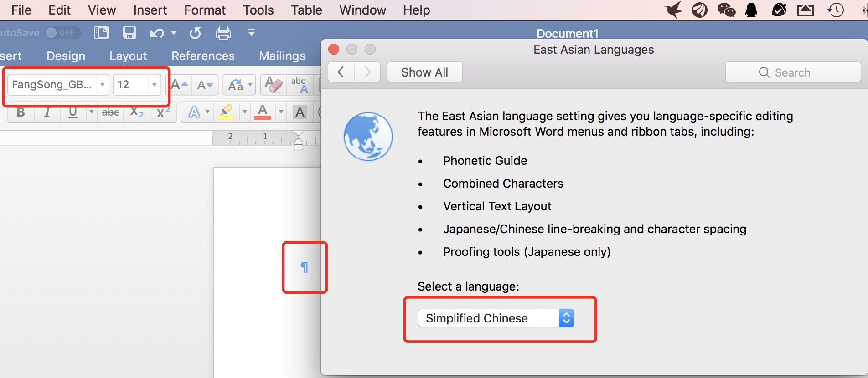
Task: Expand the font color dropdown arrow
Action: coord(281,112)
